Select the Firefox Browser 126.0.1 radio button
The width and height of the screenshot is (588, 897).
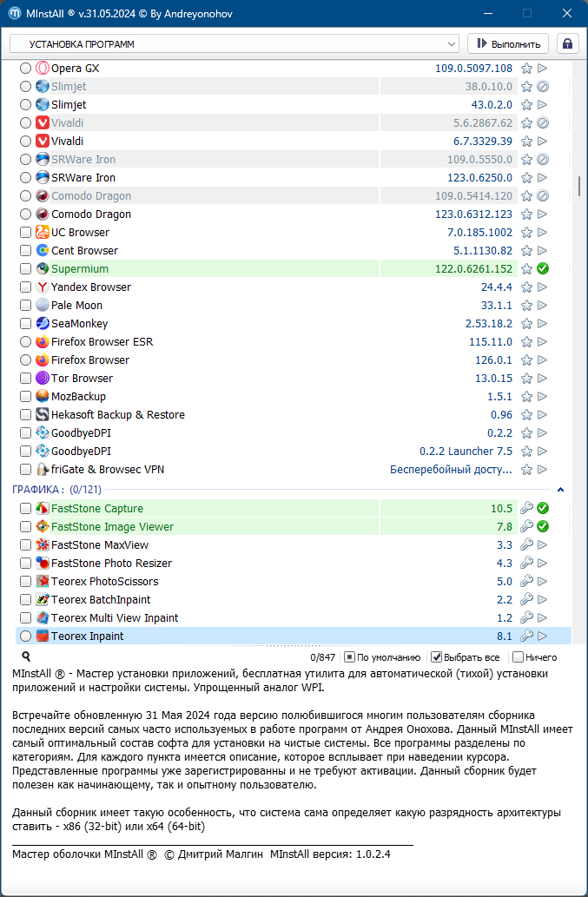25,360
